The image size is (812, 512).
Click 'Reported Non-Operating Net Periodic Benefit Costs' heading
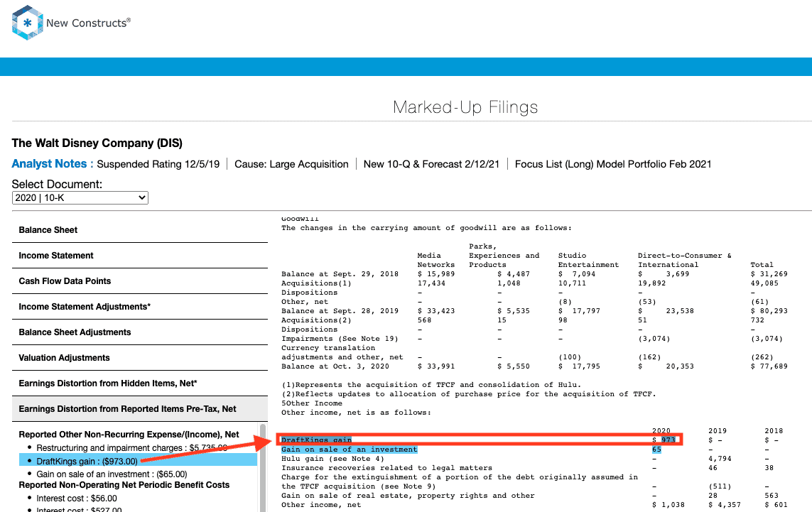(x=124, y=485)
